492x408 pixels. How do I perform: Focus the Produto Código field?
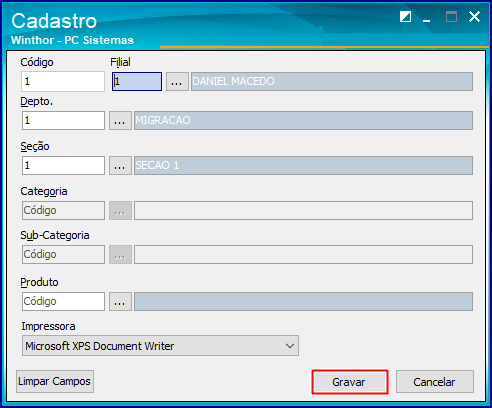point(63,302)
